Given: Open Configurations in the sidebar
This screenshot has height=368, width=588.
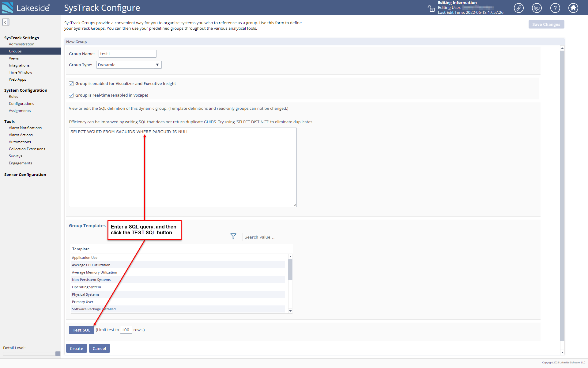Looking at the screenshot, I should point(21,104).
